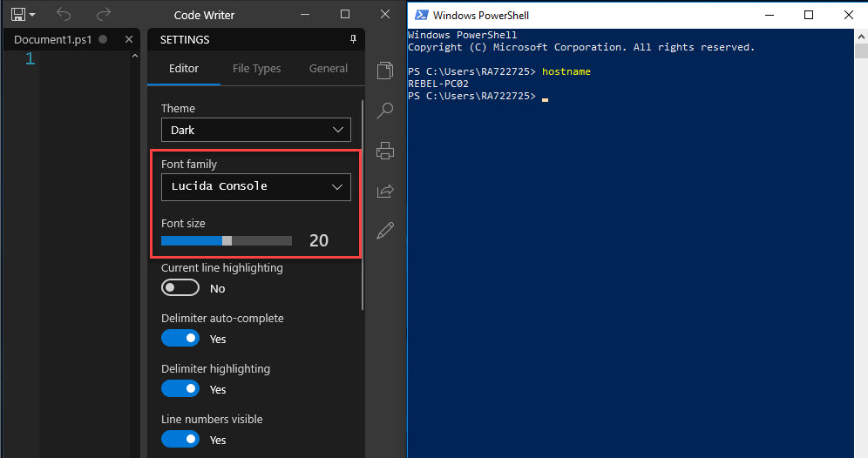The width and height of the screenshot is (868, 458).
Task: Click the documents icon in right sidebar
Action: tap(385, 71)
